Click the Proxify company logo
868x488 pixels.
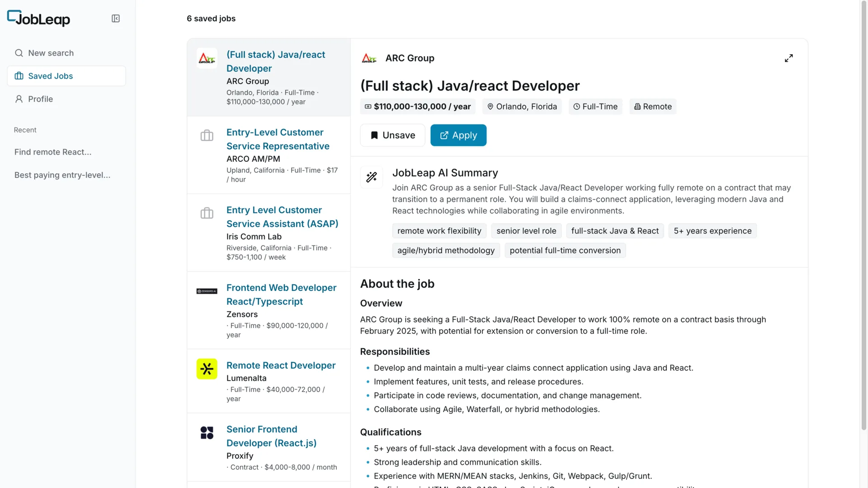[x=207, y=433]
